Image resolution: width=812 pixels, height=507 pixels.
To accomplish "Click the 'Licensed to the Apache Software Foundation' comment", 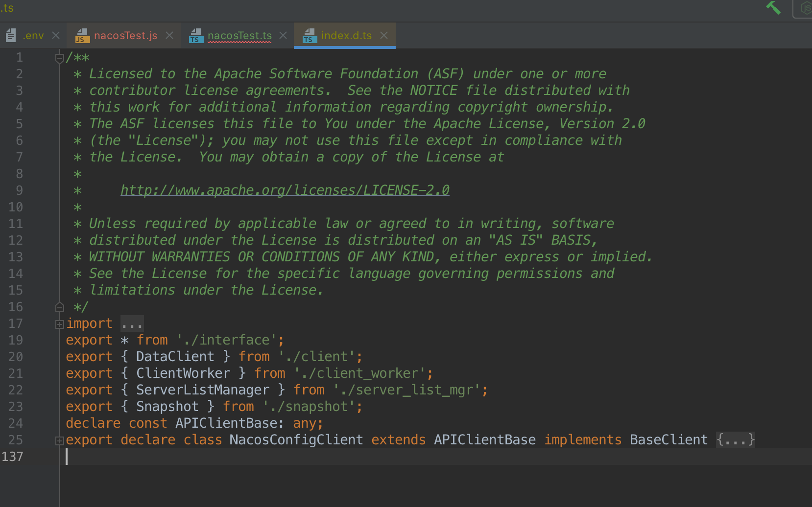I will [x=254, y=74].
